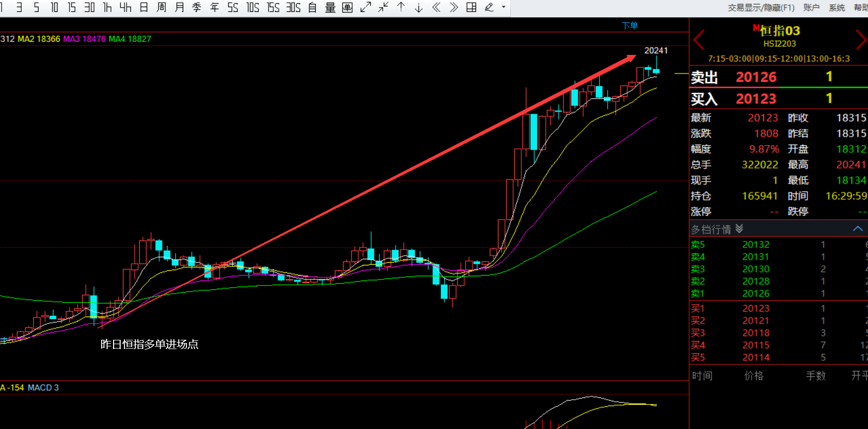868x429 pixels.
Task: Click 买5 price 20114
Action: (x=756, y=357)
